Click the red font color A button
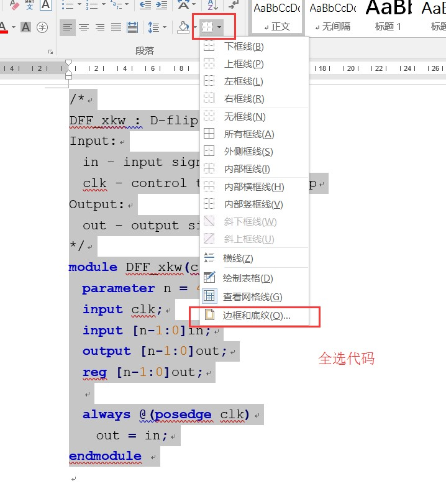The image size is (446, 504). point(4,27)
